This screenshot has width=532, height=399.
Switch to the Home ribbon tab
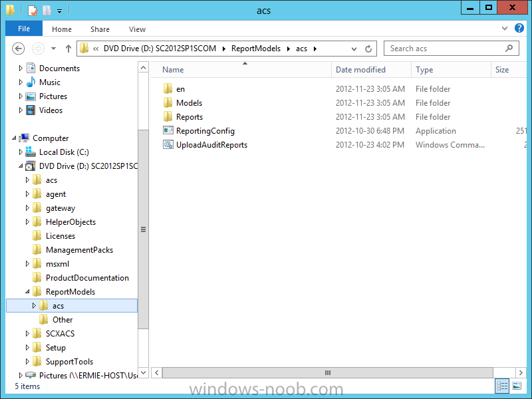click(x=62, y=29)
